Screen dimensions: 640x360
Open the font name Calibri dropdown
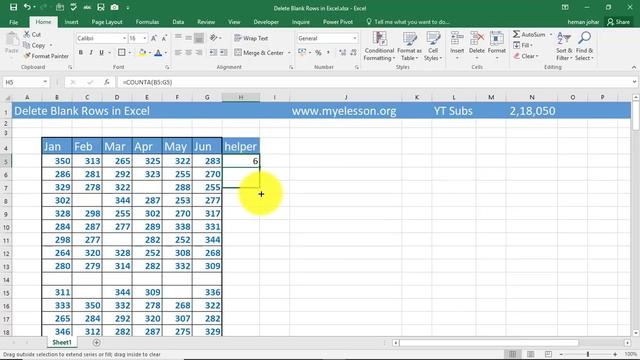124,38
